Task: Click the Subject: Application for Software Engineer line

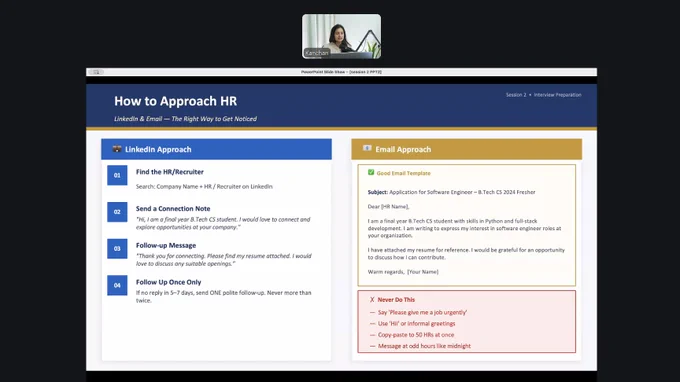Action: [451, 192]
